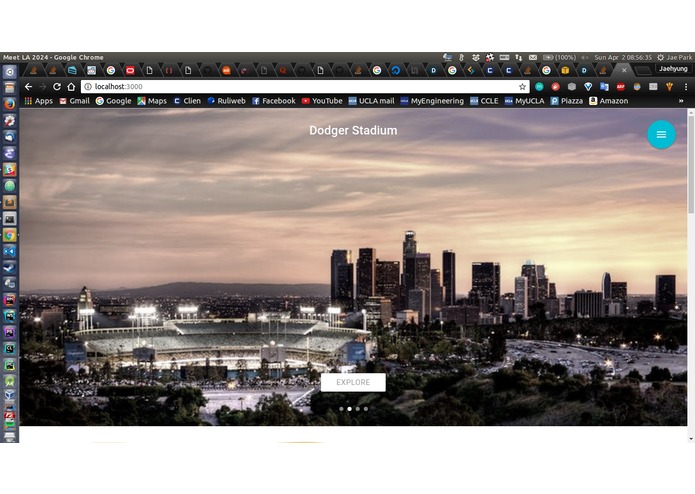Open Steam from the launcher
695x494 pixels.
click(9, 268)
